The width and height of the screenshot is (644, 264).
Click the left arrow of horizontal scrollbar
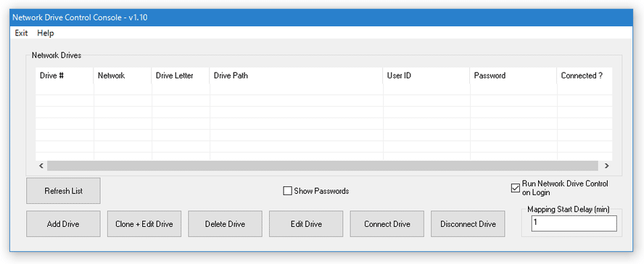coord(41,166)
